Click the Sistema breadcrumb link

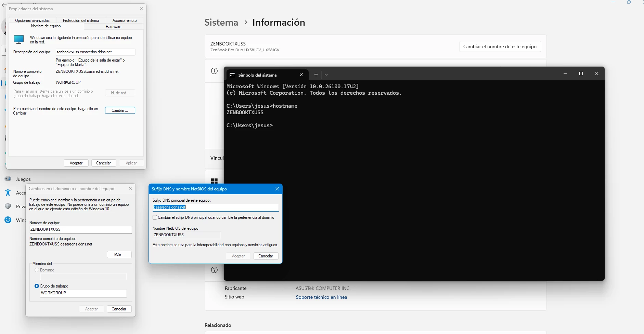(221, 23)
